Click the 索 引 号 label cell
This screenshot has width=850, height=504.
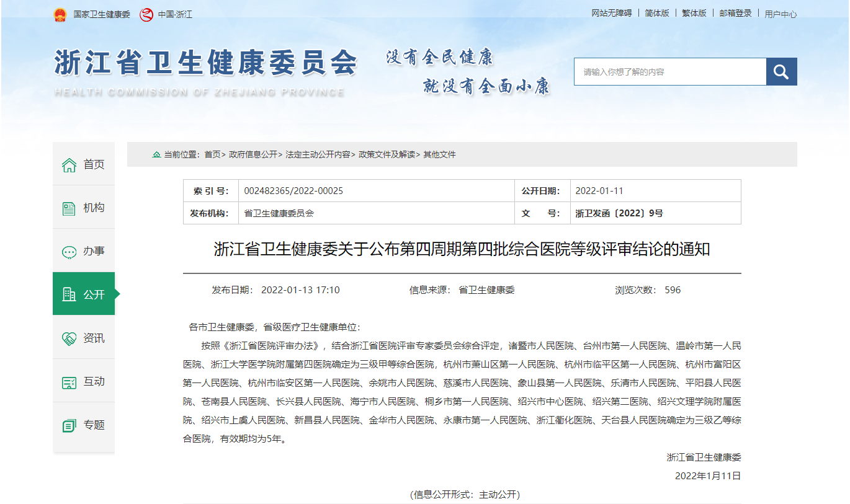(211, 191)
